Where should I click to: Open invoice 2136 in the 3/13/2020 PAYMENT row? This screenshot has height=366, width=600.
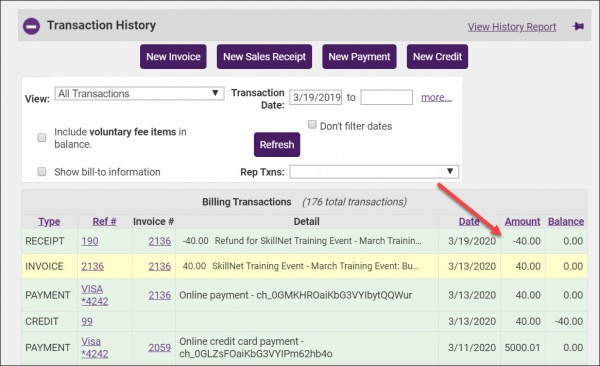click(160, 295)
